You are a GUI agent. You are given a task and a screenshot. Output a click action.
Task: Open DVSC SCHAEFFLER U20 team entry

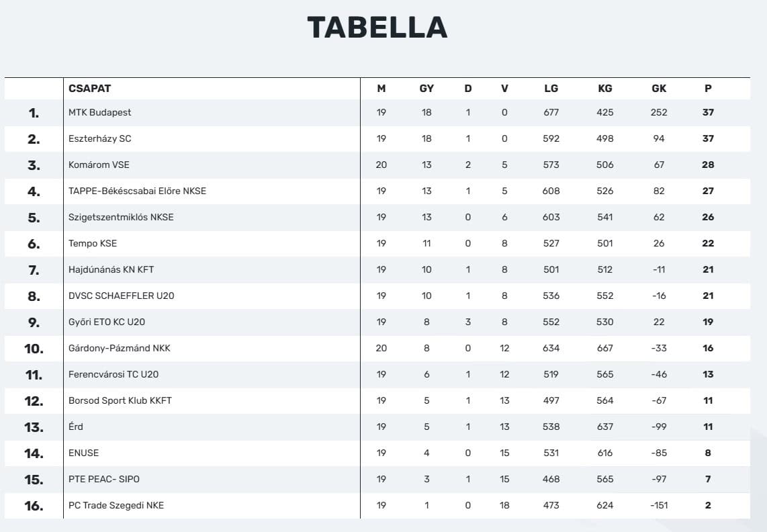tap(121, 296)
